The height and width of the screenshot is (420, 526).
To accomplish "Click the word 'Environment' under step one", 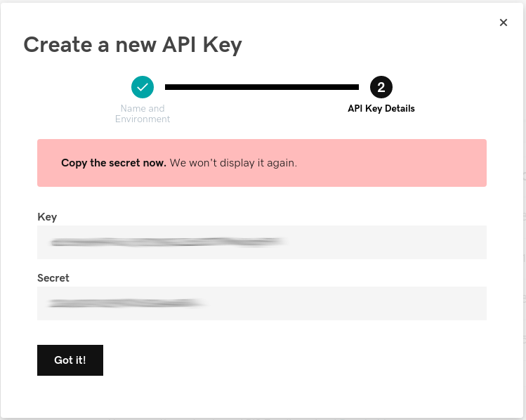I will (143, 119).
